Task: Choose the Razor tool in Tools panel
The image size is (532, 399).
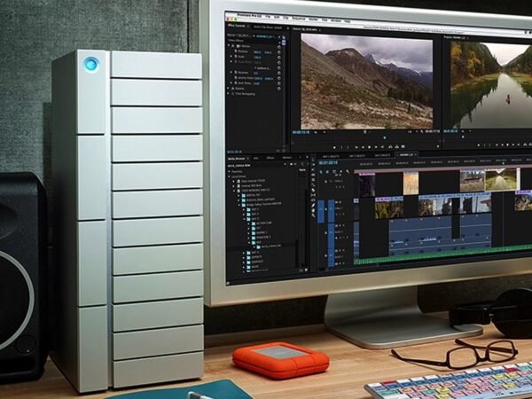Action: (313, 190)
